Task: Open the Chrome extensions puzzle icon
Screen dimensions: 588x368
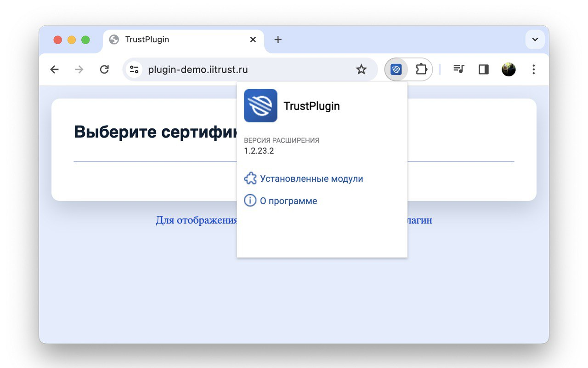Action: tap(421, 69)
